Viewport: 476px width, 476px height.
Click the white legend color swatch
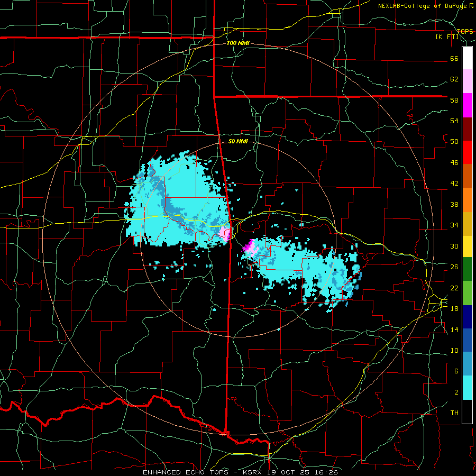click(x=467, y=58)
